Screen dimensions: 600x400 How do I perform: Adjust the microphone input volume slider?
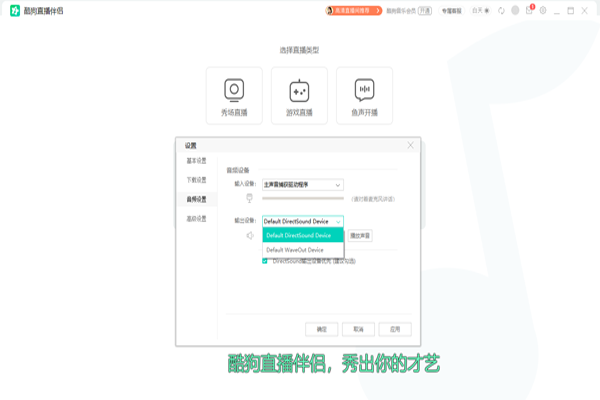coord(300,199)
